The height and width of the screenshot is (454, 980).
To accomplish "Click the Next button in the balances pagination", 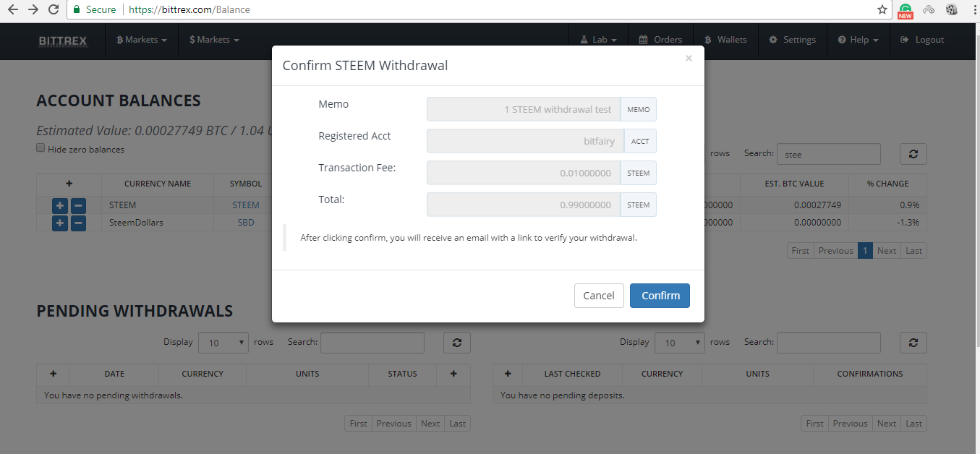I will point(887,251).
